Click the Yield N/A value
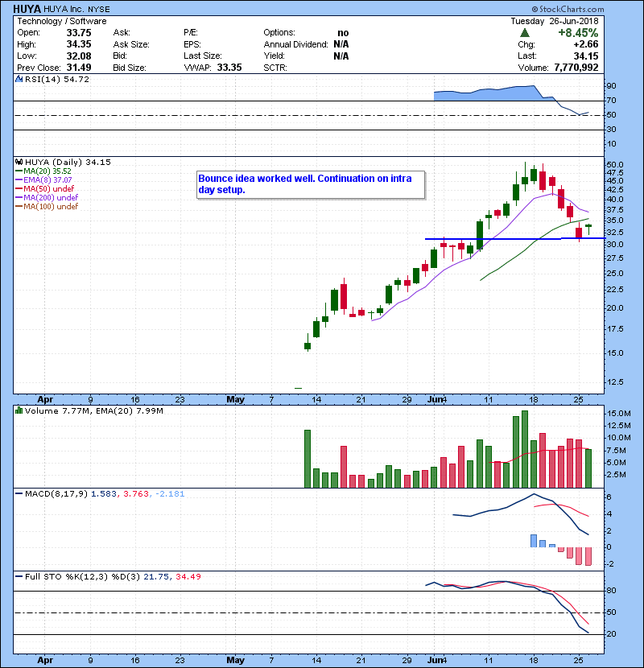 point(341,56)
